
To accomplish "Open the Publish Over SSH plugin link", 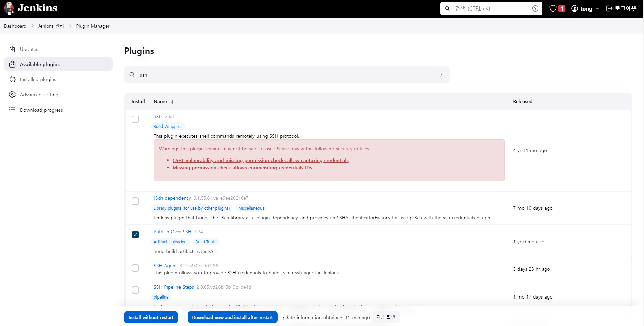I will pyautogui.click(x=172, y=232).
